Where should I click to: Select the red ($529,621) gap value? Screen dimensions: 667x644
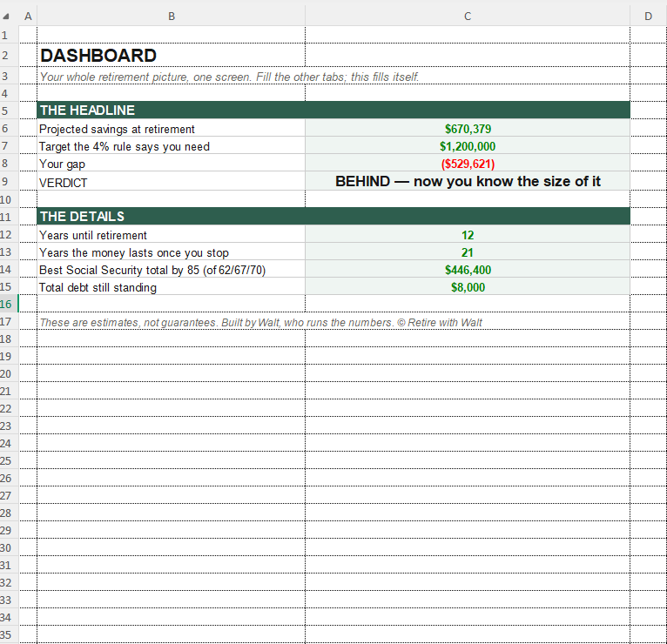pos(468,164)
